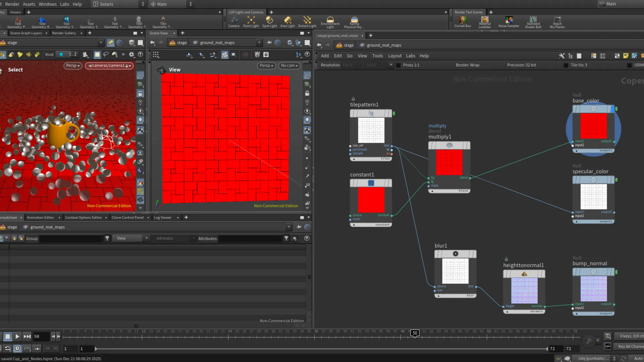Open the No cam camera dropdown

(x=289, y=66)
